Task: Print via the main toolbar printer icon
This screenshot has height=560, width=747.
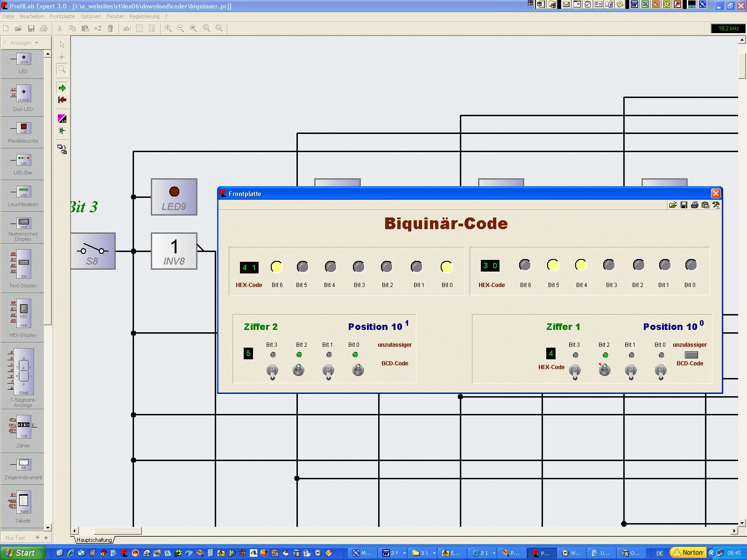Action: tap(44, 28)
